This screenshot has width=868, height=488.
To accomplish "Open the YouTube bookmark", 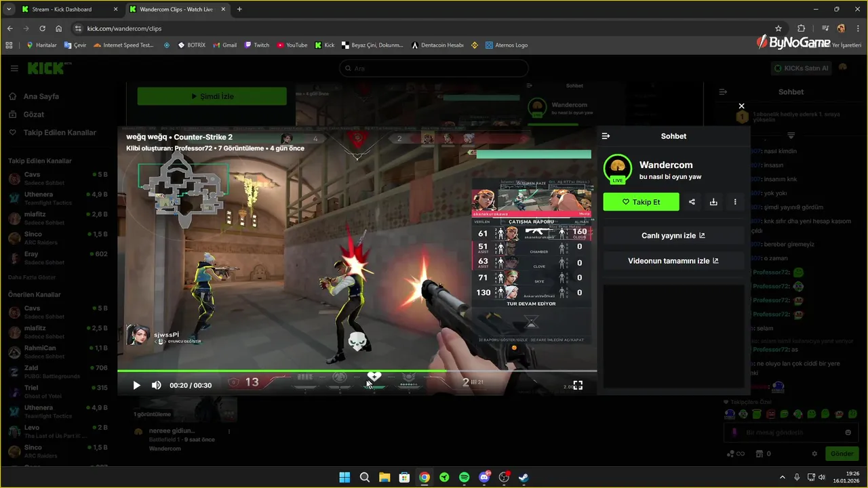I will [292, 45].
